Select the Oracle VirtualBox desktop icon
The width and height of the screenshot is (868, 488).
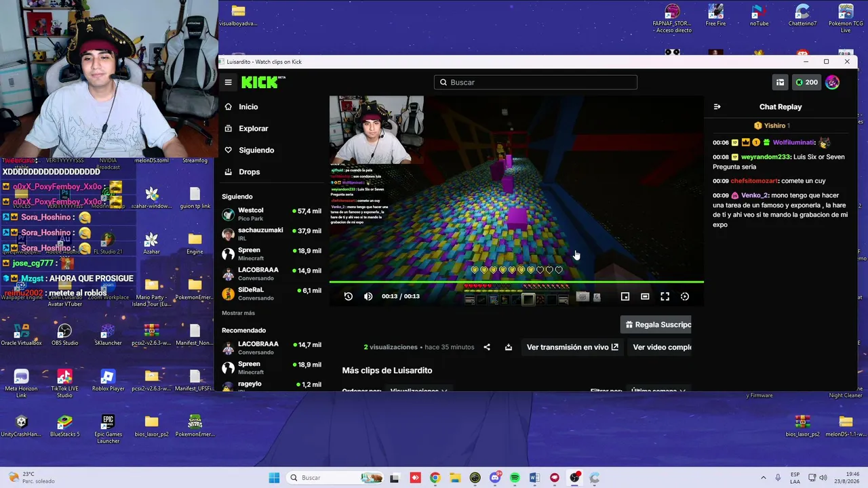(x=21, y=335)
